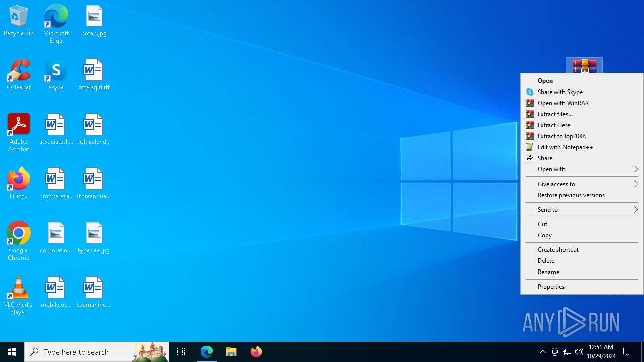The width and height of the screenshot is (644, 362).
Task: Choose Rename in context menu
Action: 582,272
